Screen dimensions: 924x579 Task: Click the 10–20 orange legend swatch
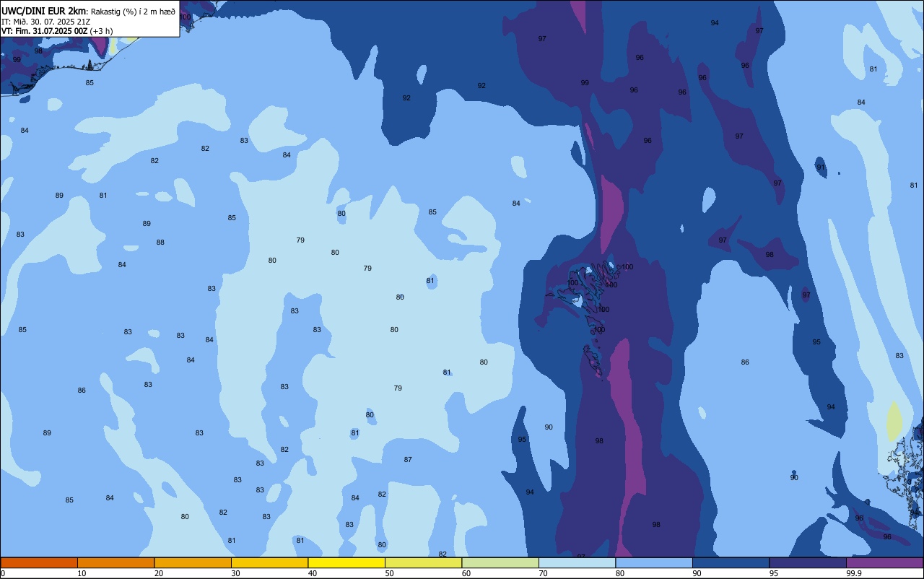[115, 562]
